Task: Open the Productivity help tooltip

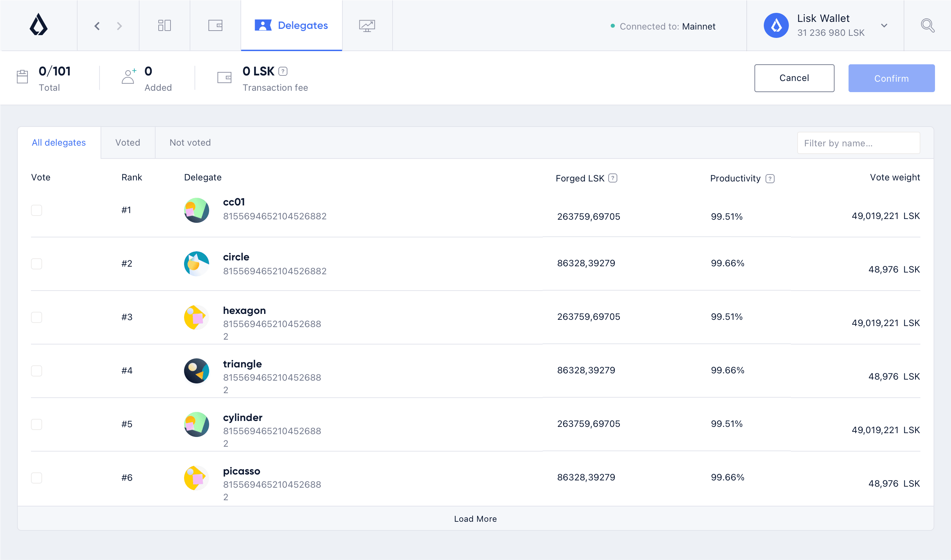Action: tap(770, 178)
